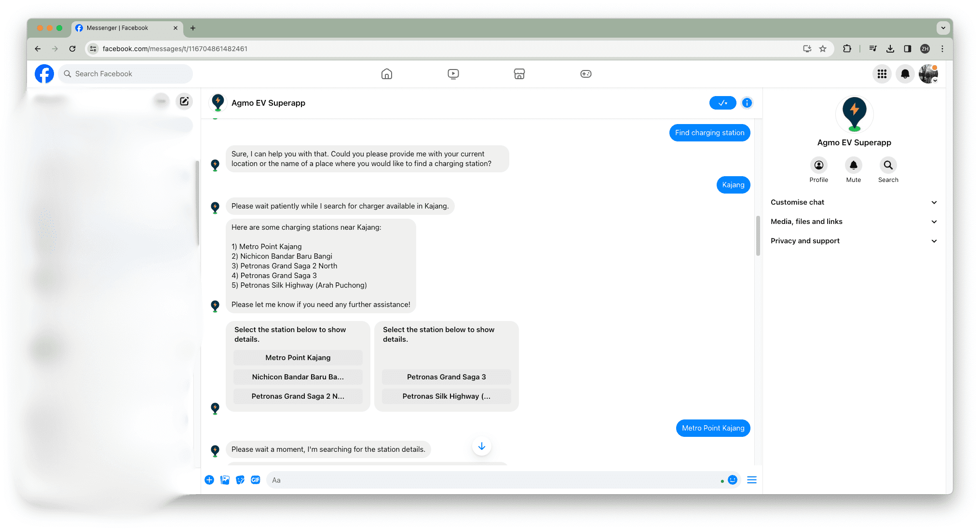Mute the Agmo EV Superapp conversation
The image size is (980, 530).
point(854,170)
